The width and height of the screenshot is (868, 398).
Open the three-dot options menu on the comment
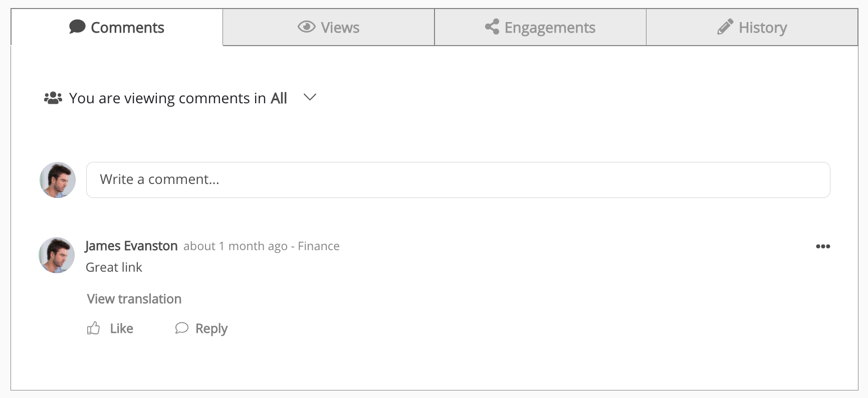(x=823, y=246)
